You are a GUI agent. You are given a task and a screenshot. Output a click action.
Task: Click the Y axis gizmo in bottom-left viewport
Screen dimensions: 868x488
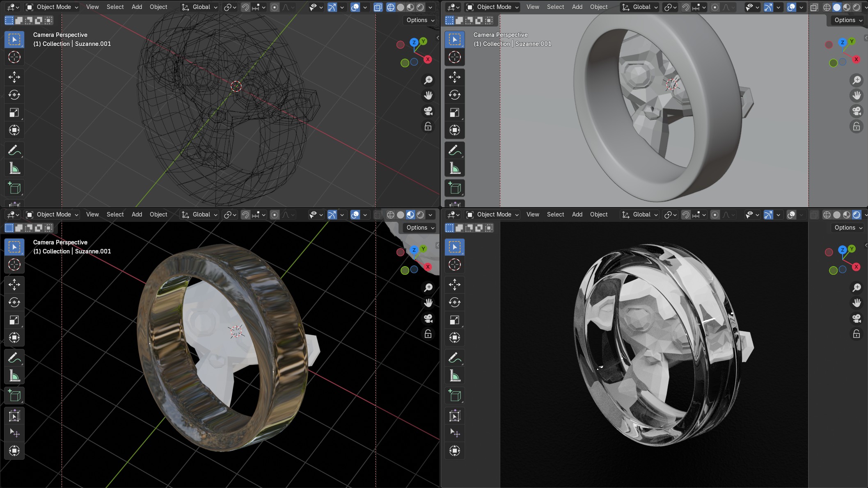tap(423, 249)
